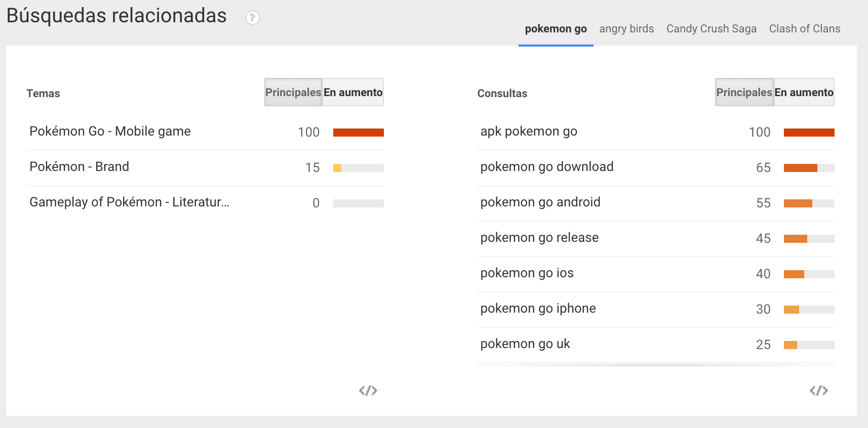Click the empty bar for Gameplay of Pokémon
The height and width of the screenshot is (428, 868).
(359, 203)
